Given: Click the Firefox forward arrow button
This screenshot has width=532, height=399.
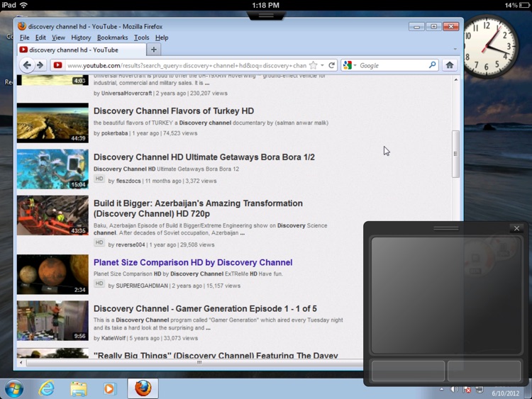Looking at the screenshot, I should click(40, 65).
